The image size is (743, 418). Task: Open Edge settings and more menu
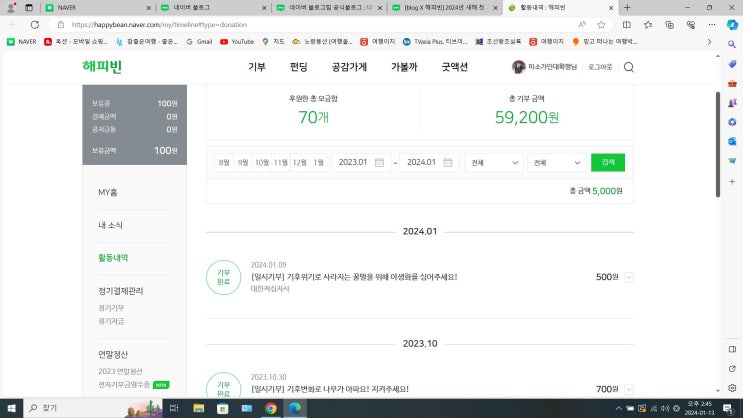pyautogui.click(x=712, y=25)
